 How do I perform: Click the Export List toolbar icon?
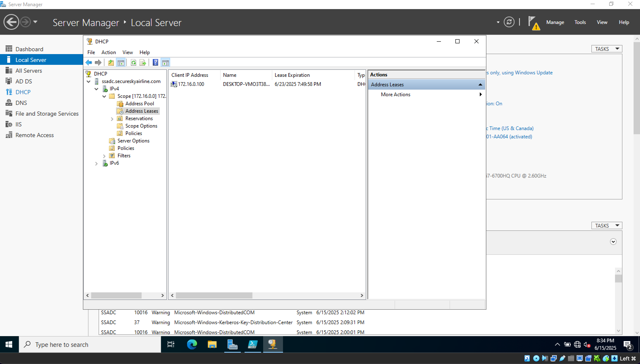[143, 63]
